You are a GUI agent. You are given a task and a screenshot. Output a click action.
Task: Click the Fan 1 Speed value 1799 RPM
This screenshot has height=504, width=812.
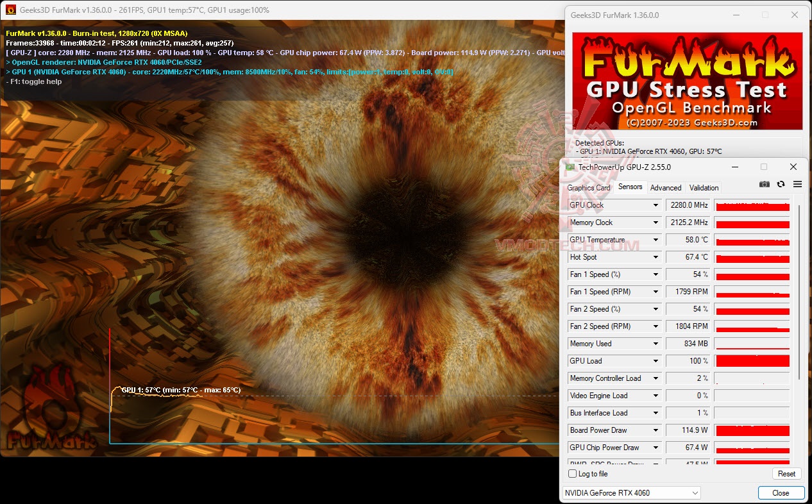pos(688,292)
